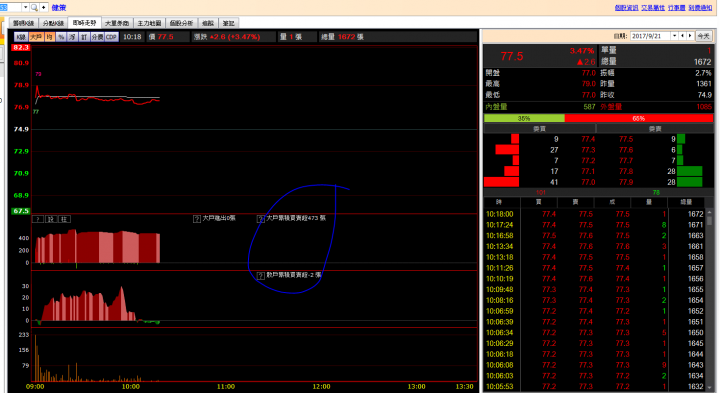Click the green 67.5 lower limit price label
720x393 pixels.
pyautogui.click(x=21, y=211)
